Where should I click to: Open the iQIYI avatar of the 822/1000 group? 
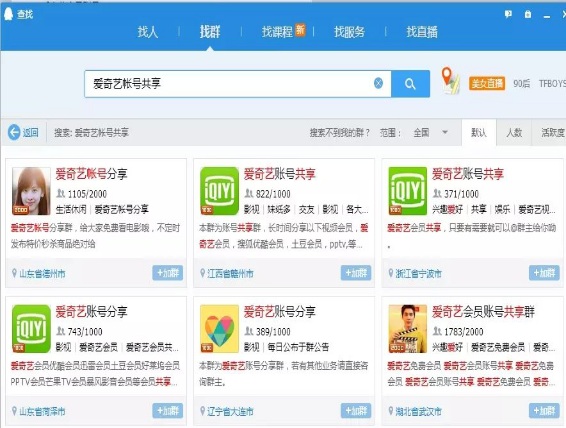[219, 191]
